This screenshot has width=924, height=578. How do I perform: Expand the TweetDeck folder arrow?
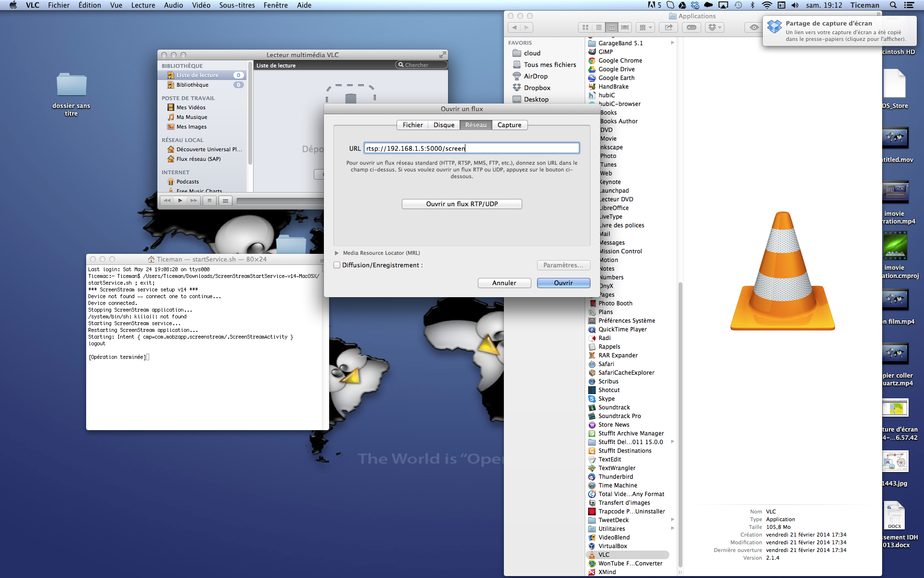tap(672, 520)
